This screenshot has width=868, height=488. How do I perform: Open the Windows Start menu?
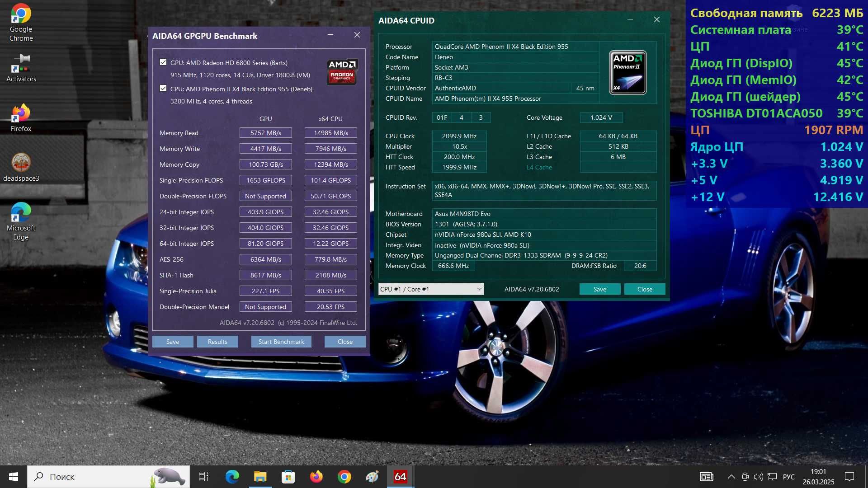tap(14, 477)
